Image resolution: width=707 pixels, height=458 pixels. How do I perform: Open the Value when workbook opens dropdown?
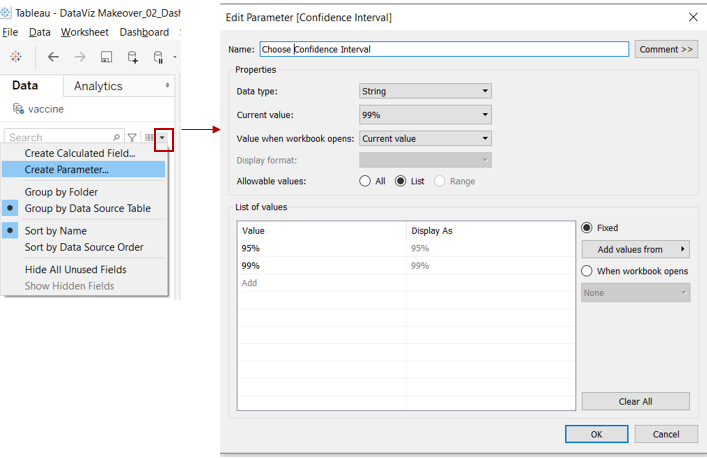click(x=425, y=138)
